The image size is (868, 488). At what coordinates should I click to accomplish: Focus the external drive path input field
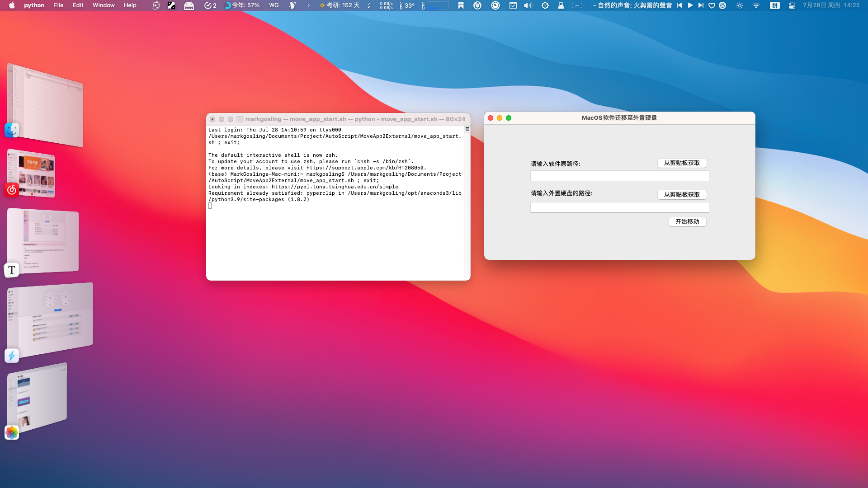pos(619,207)
